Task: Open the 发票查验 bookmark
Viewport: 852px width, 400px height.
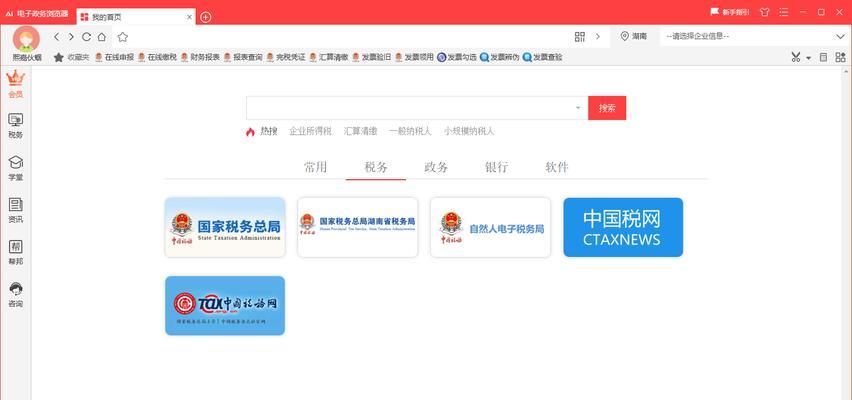Action: (x=543, y=57)
